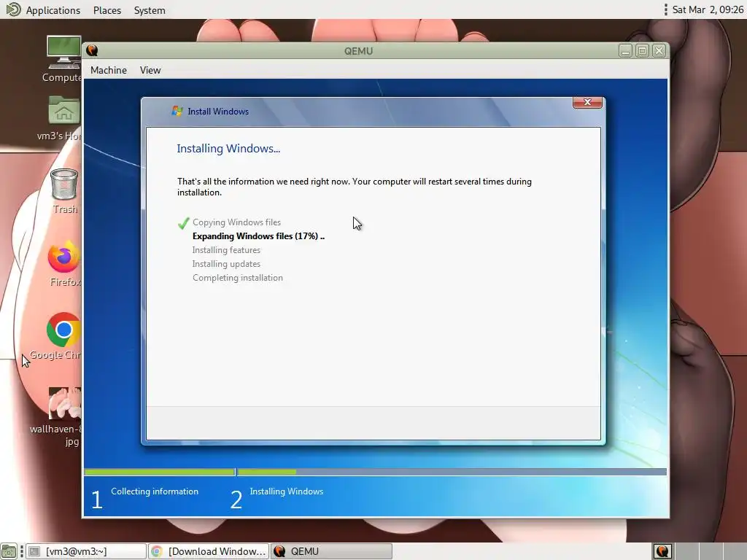Screen dimensions: 747x560
Task: Click the clock showing Sat Mar 2, 09:26
Action: pyautogui.click(x=708, y=9)
